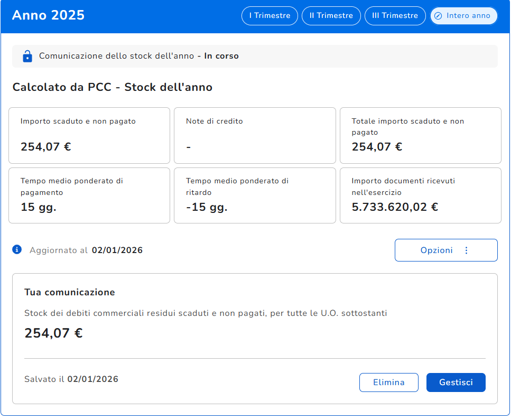The height and width of the screenshot is (420, 520).
Task: Click the Gestisci button
Action: [x=456, y=382]
